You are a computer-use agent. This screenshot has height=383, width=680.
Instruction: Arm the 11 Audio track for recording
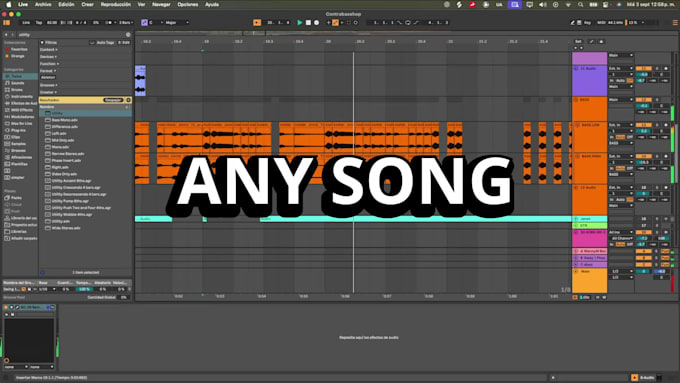tap(666, 69)
